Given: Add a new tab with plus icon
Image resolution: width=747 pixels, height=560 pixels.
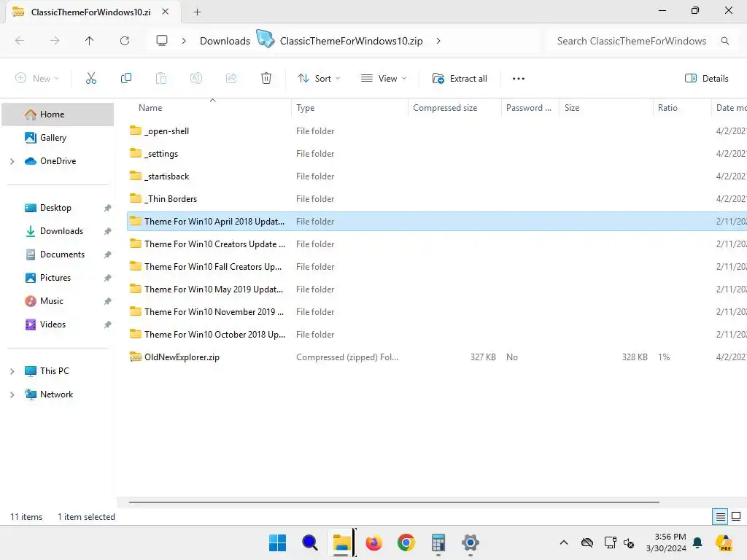Looking at the screenshot, I should 197,12.
